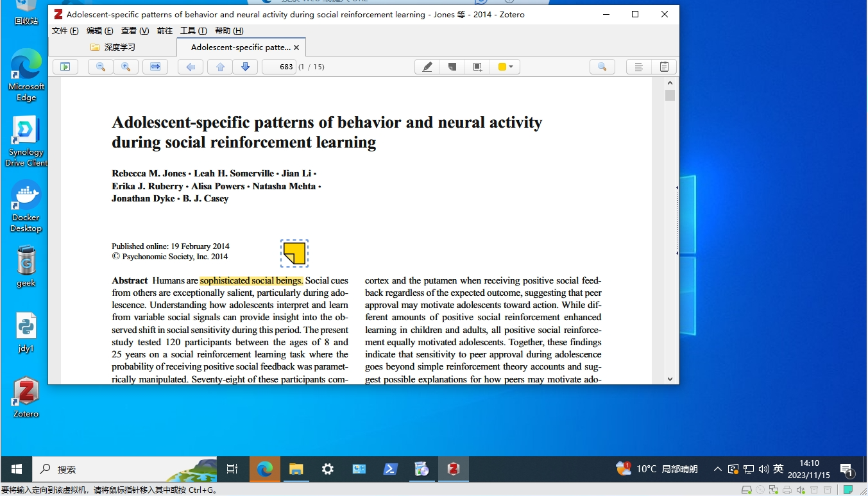The width and height of the screenshot is (868, 496).
Task: Go back with the left arrow
Action: point(191,67)
